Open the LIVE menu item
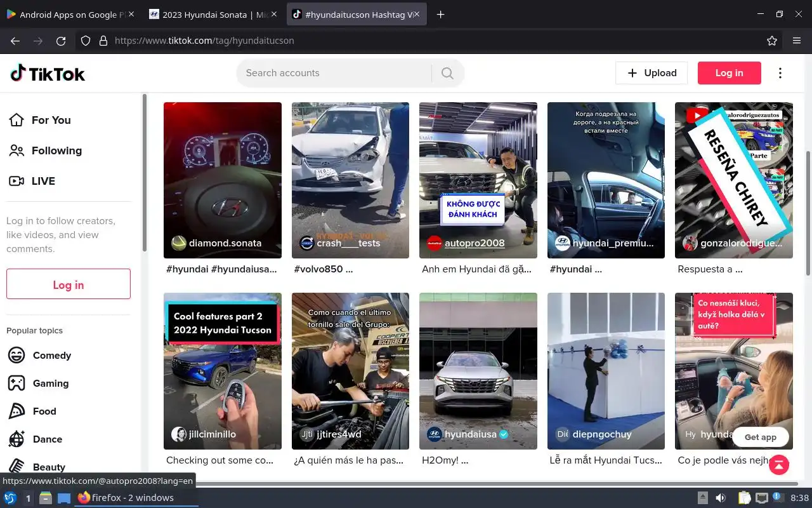Screen dimensions: 812x508 [70, 181]
